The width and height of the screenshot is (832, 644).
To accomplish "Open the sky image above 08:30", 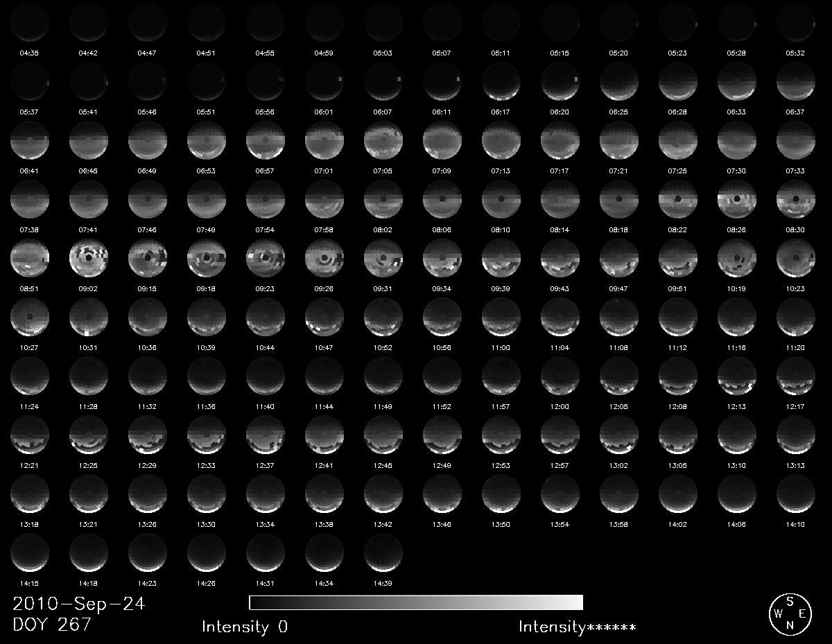I will pos(796,200).
